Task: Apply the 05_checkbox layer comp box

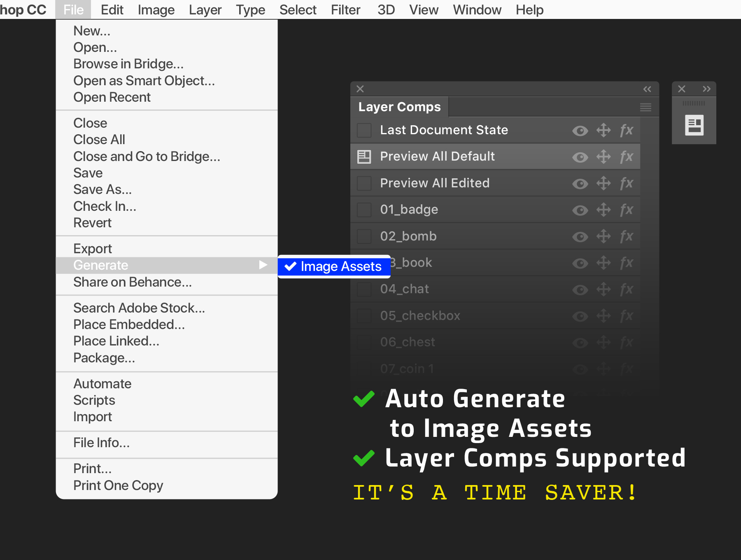Action: pos(364,316)
